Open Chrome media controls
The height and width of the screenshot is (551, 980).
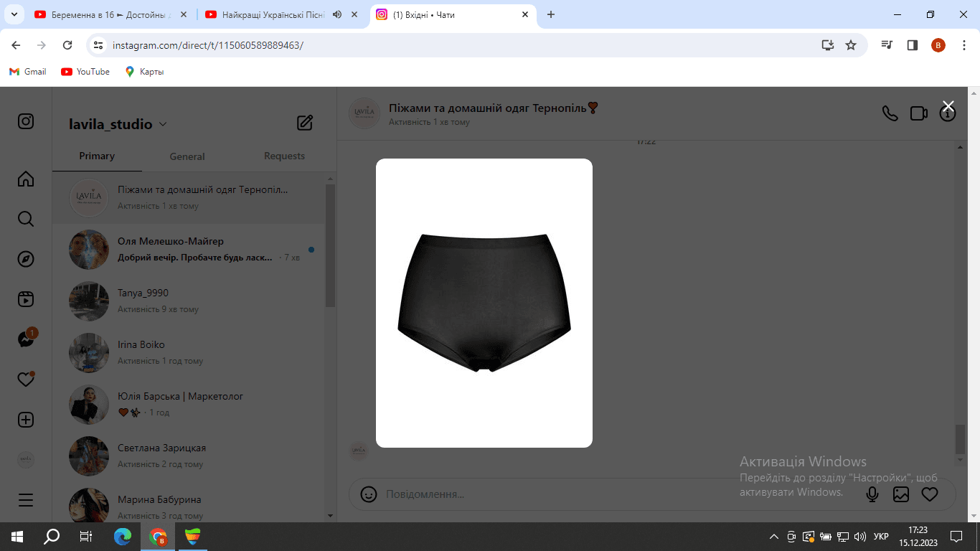887,45
